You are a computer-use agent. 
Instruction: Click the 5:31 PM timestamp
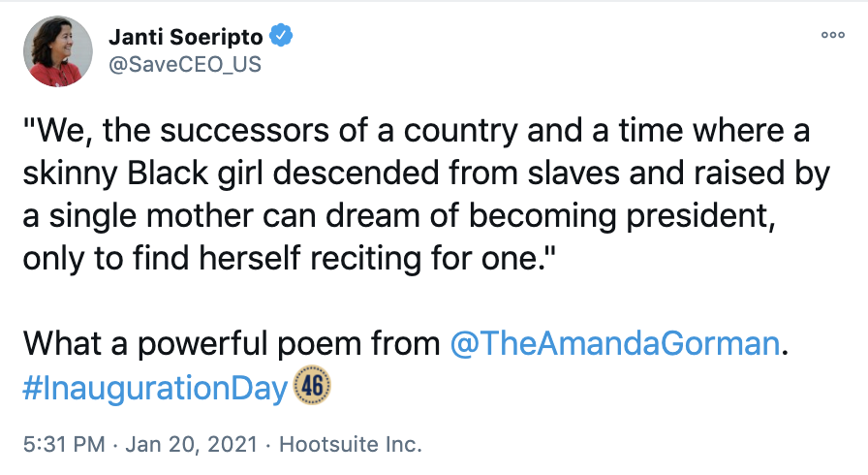click(x=61, y=445)
